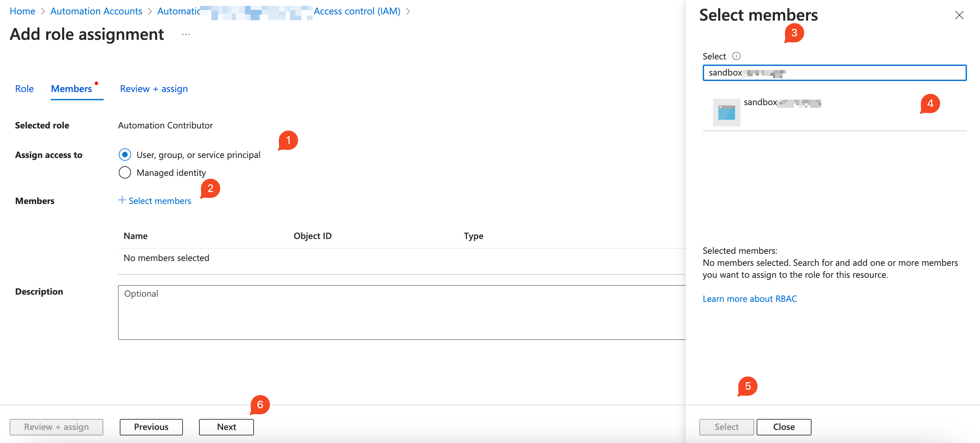
Task: Click the Select members link
Action: click(160, 201)
